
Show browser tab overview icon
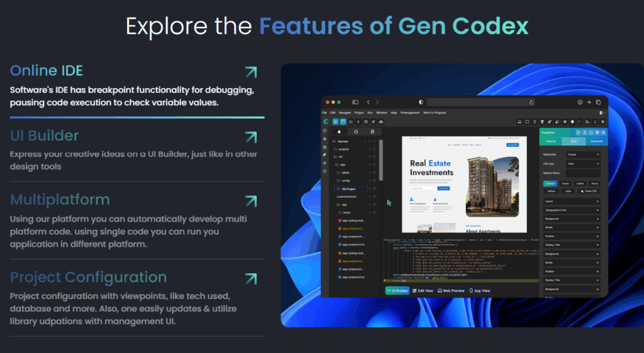pyautogui.click(x=599, y=102)
